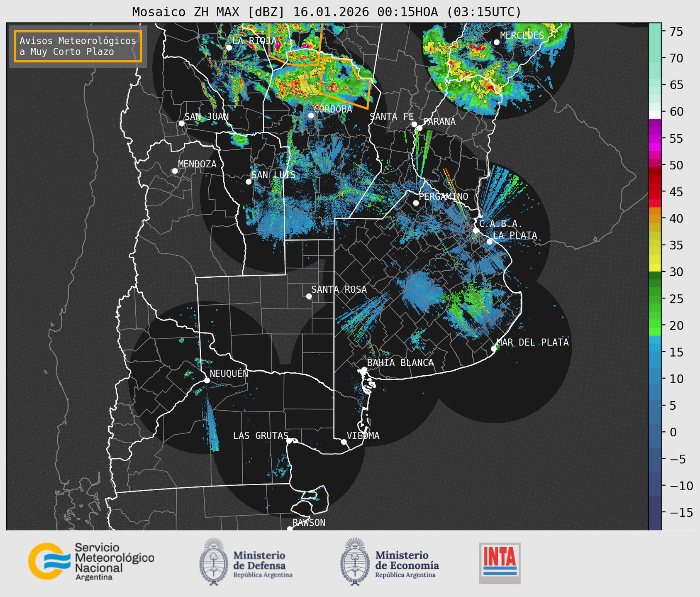
Task: Click the Rawson city label
Action: coord(309,523)
